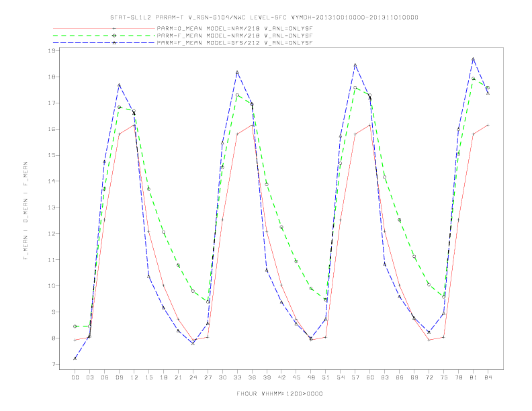This screenshot has width=532, height=411.
Task: Click the y-axis tick label 11
Action: click(52, 260)
